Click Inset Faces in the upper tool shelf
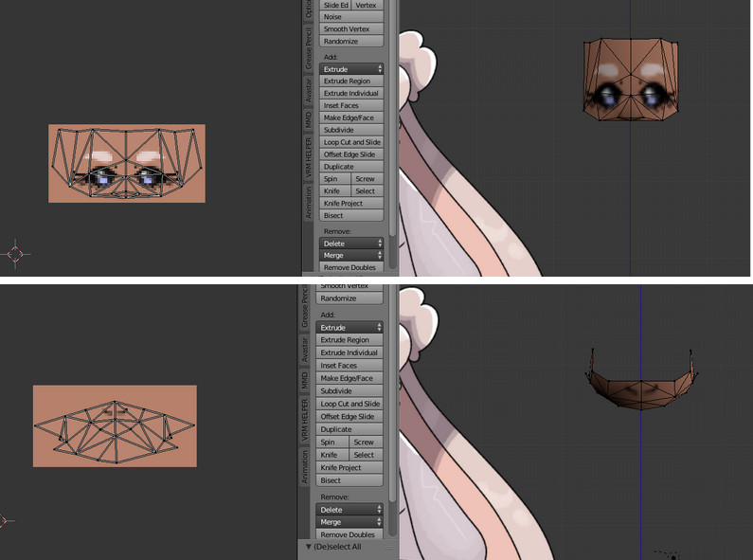 [352, 105]
